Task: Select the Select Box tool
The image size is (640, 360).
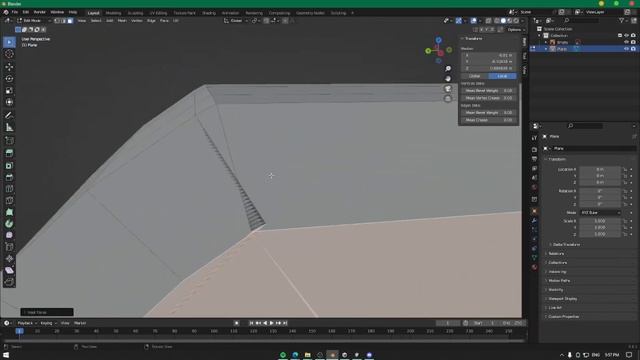Action: (x=9, y=42)
